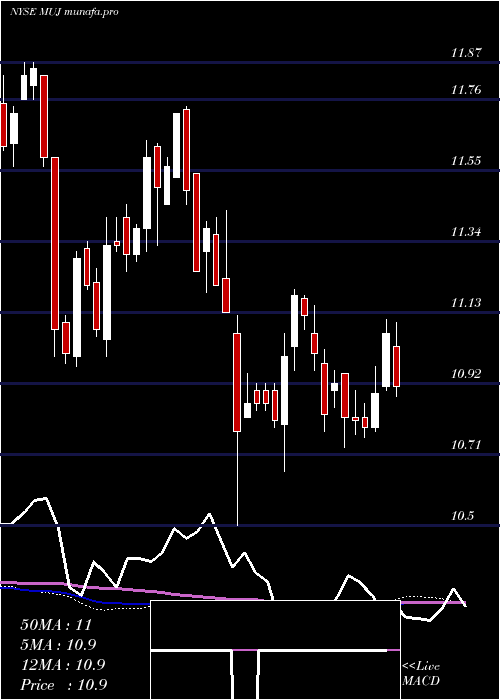
Task: Click the 11.13 price level label
Action: (466, 303)
